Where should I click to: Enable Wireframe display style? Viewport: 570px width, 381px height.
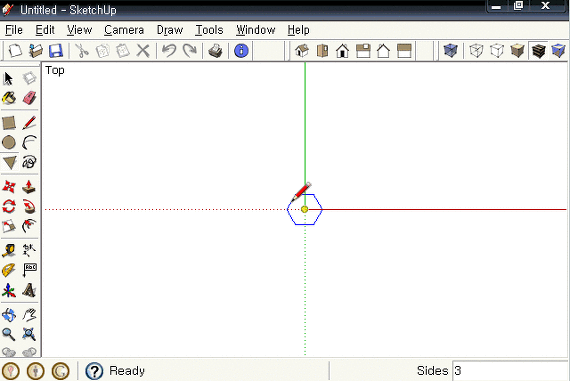pyautogui.click(x=476, y=51)
